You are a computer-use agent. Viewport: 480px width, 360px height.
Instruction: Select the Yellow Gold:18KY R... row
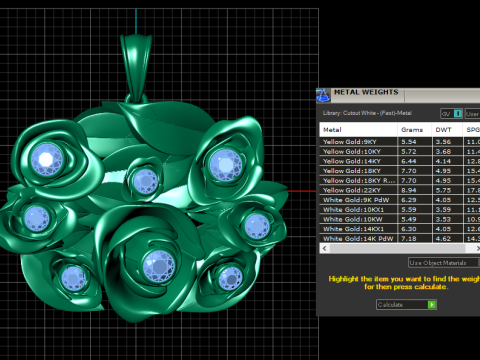(x=400, y=180)
